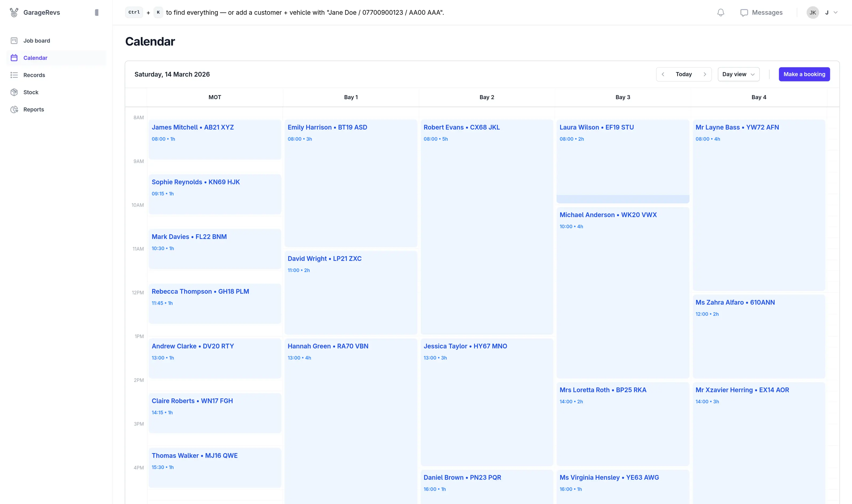Collapse the sidebar
Image resolution: width=852 pixels, height=504 pixels.
[97, 12]
